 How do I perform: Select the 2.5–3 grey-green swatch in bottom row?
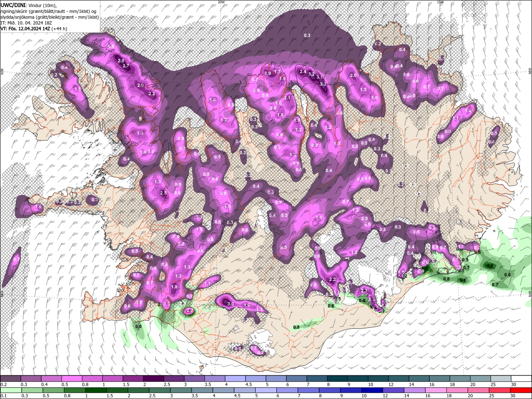[x=160, y=390]
